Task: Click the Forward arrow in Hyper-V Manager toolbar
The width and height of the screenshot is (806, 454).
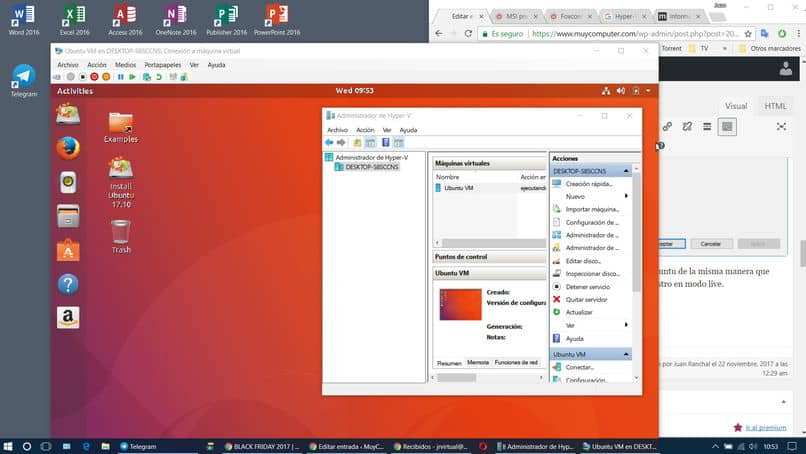Action: (341, 142)
